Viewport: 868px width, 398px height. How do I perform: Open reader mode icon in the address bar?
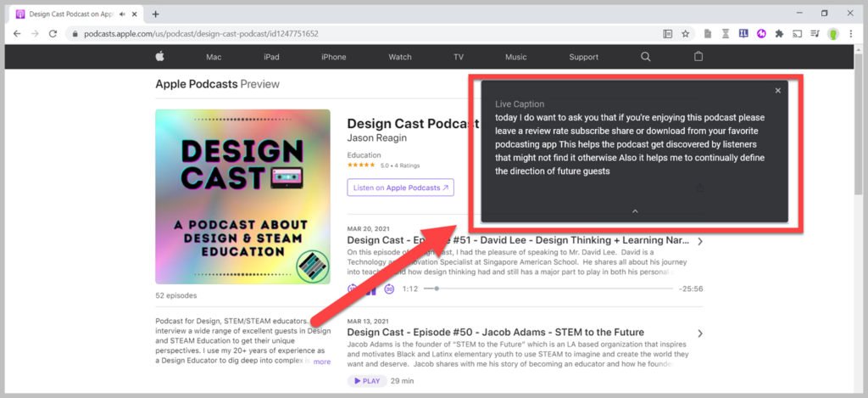[668, 34]
